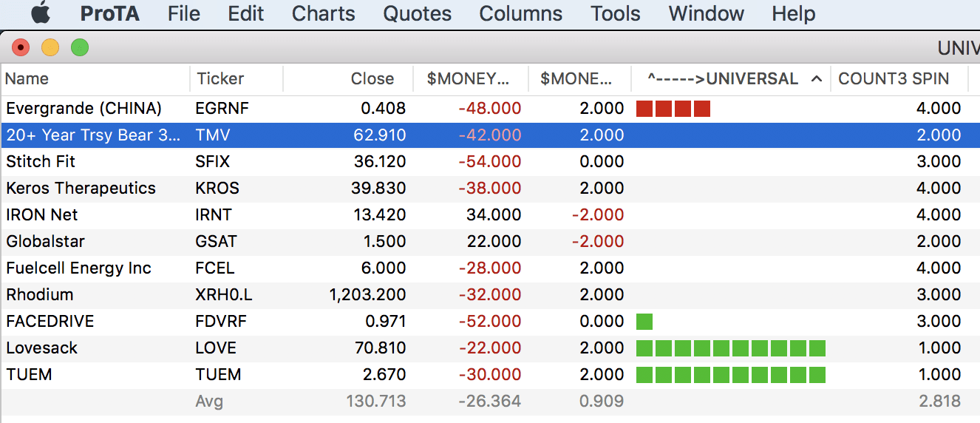Open the Quotes menu
Screen dimensions: 980x423
tap(417, 13)
